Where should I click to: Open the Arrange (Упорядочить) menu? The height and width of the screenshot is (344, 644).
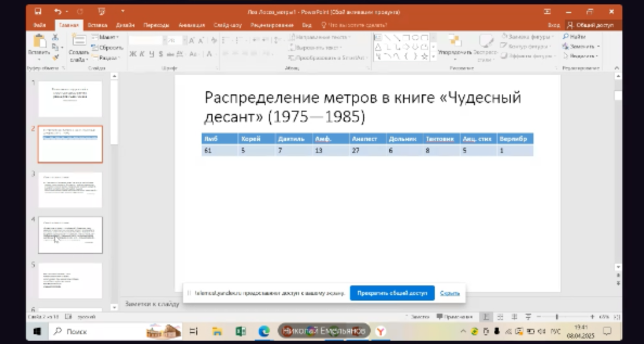click(x=455, y=47)
